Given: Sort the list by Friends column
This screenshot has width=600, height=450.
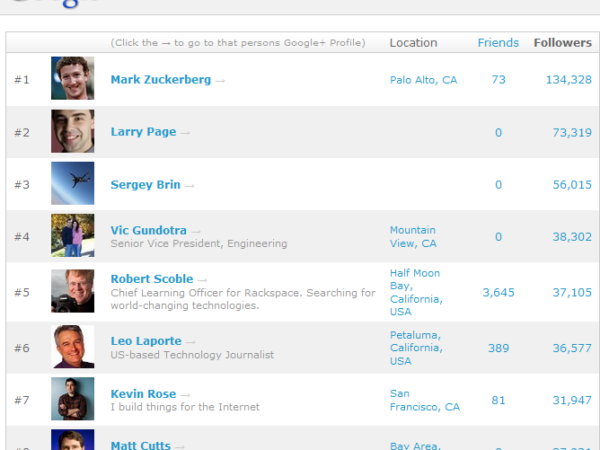Looking at the screenshot, I should click(x=498, y=43).
